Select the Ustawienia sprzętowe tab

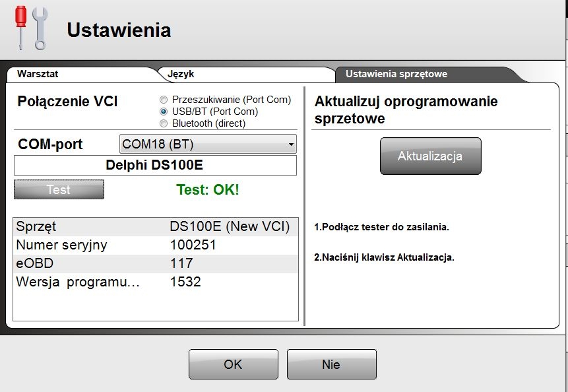click(x=396, y=74)
